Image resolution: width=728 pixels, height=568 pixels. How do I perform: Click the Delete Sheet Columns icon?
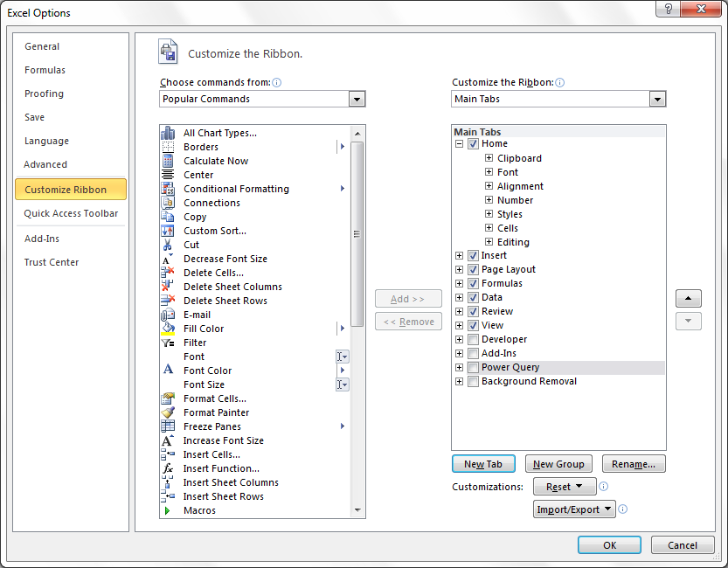[168, 287]
